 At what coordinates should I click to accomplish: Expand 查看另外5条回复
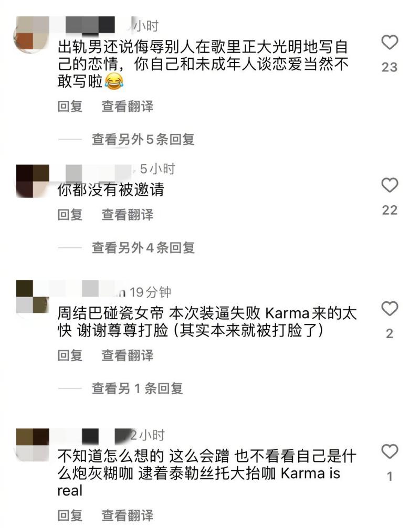[x=143, y=139]
